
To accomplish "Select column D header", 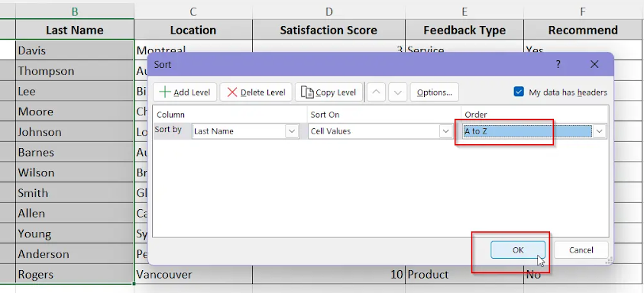I will coord(328,12).
